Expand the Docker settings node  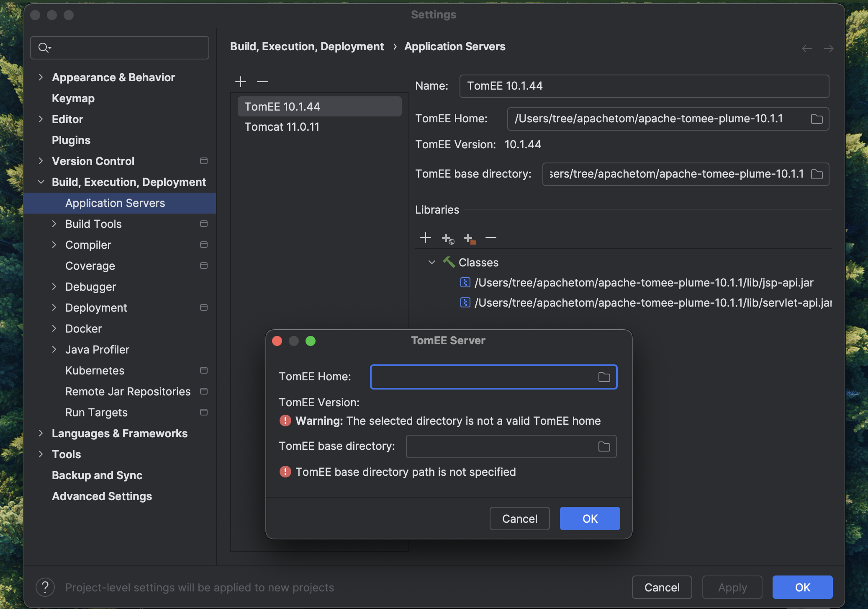[x=54, y=328]
